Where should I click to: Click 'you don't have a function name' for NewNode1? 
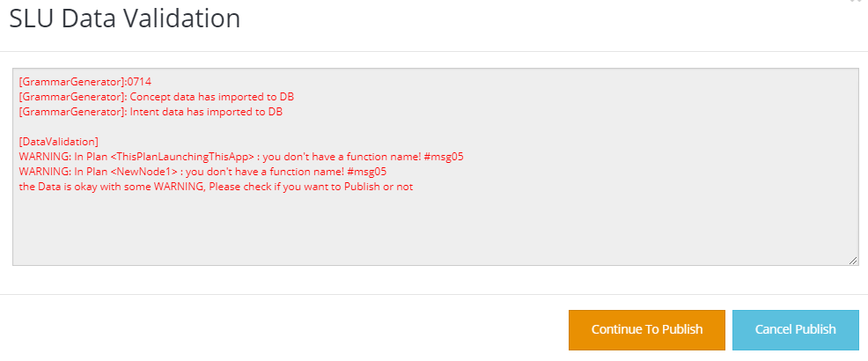265,172
